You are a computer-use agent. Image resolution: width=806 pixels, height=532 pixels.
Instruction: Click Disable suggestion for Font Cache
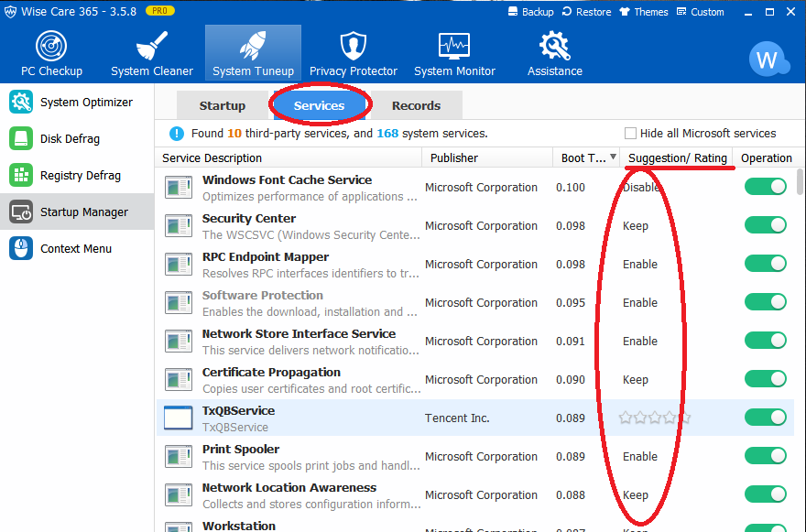pos(641,188)
